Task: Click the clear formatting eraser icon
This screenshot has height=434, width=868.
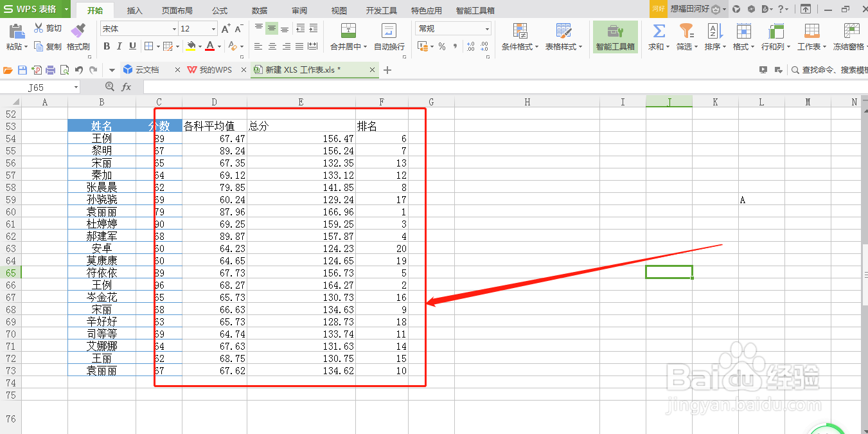Action: (x=233, y=46)
